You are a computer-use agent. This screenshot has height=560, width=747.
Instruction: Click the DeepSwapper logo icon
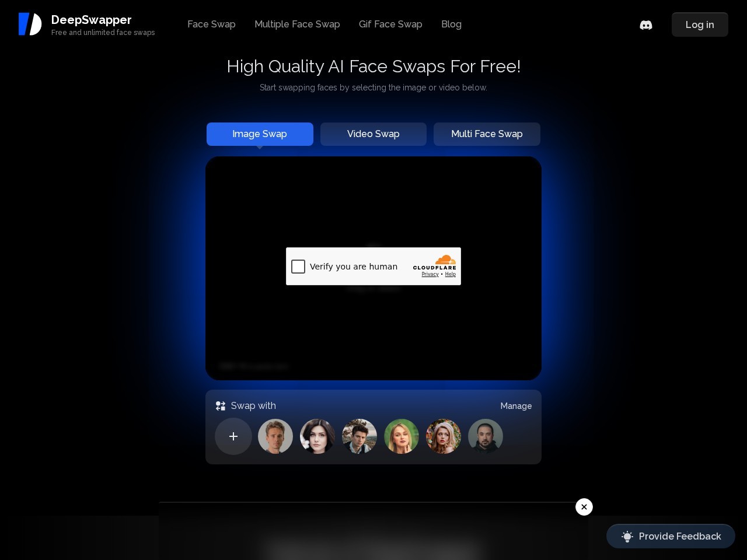point(30,24)
